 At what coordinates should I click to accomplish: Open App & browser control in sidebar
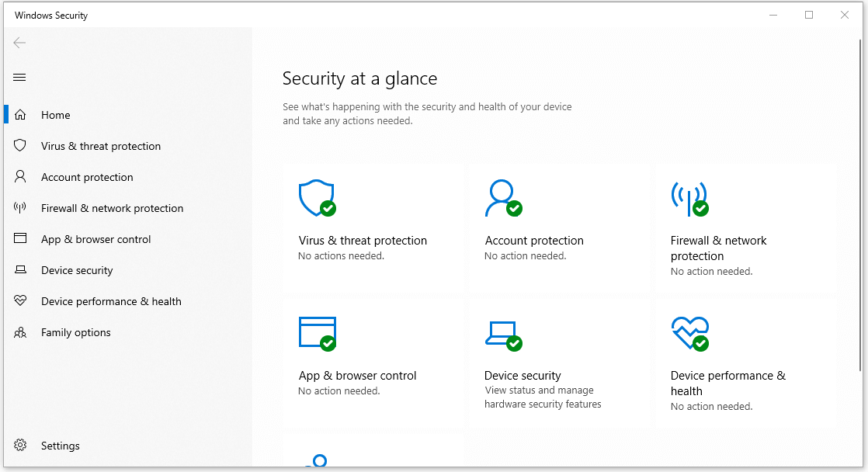click(95, 239)
